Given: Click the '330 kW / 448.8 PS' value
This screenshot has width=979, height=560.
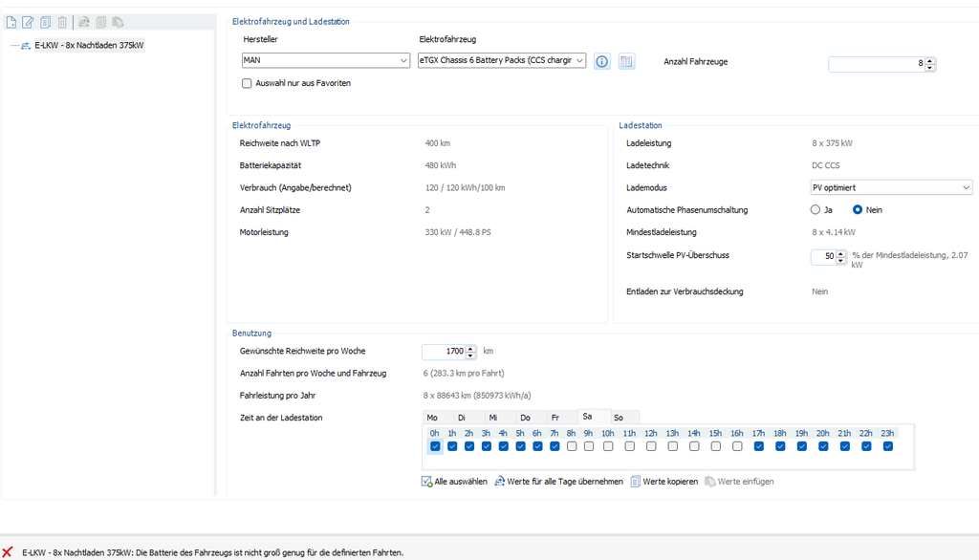Looking at the screenshot, I should tap(458, 232).
